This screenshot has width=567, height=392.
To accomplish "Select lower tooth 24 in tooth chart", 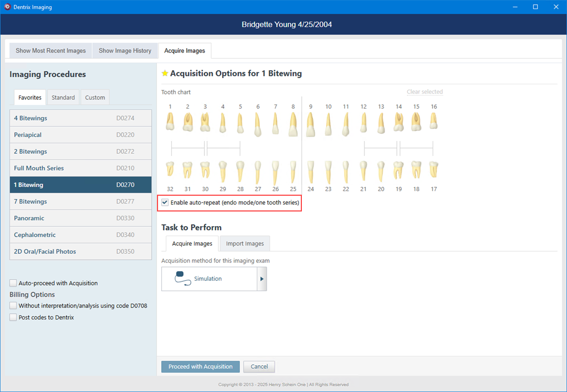I will coord(311,172).
